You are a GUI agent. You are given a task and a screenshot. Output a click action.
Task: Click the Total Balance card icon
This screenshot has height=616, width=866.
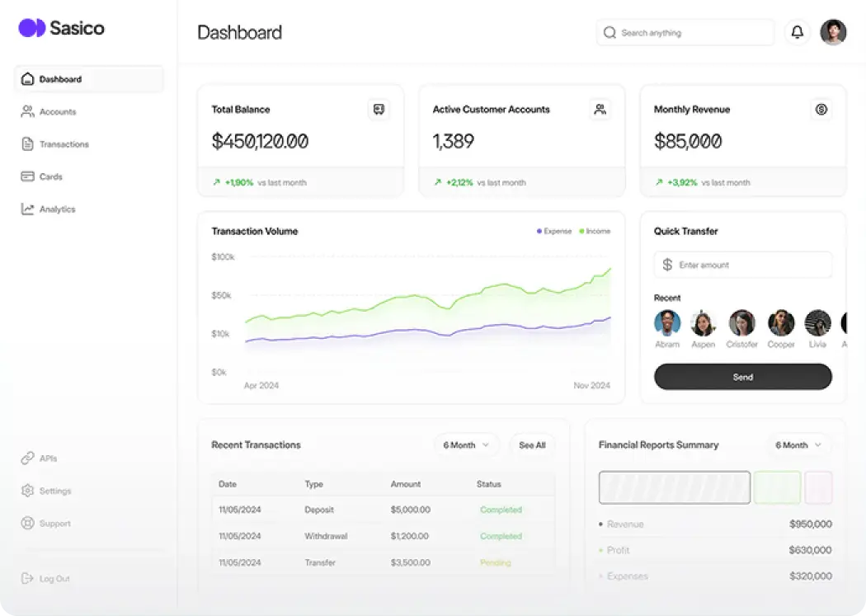[379, 109]
